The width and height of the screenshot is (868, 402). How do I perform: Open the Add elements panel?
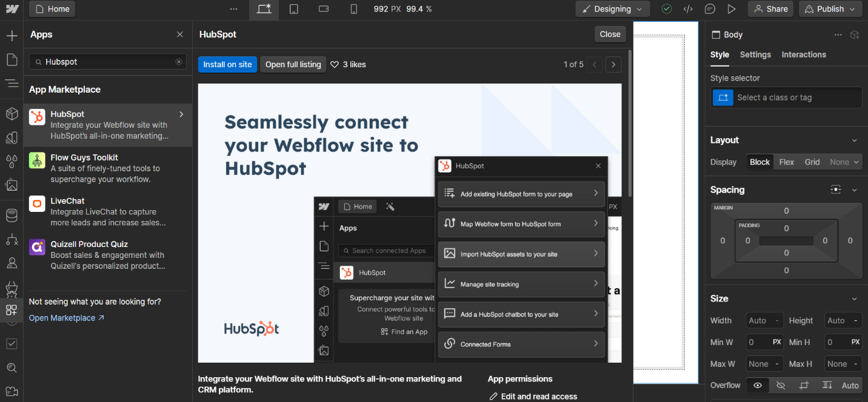(12, 36)
